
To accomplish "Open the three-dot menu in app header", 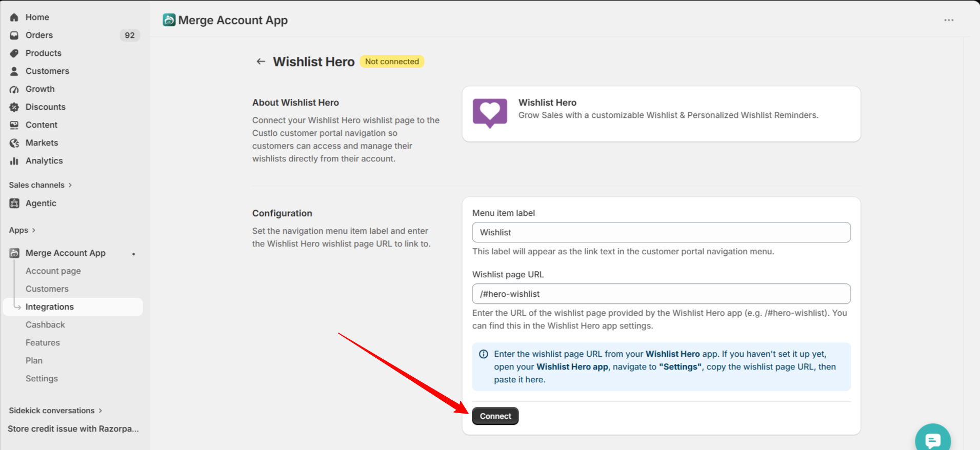I will [x=949, y=20].
